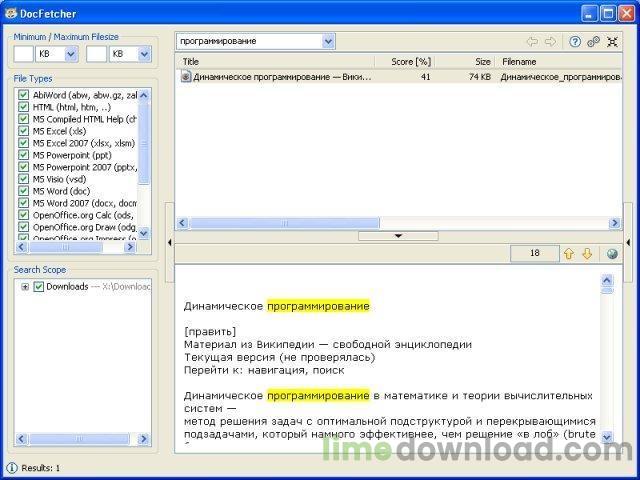The height and width of the screenshot is (480, 640).
Task: Go to next results page arrow
Action: coord(549,42)
